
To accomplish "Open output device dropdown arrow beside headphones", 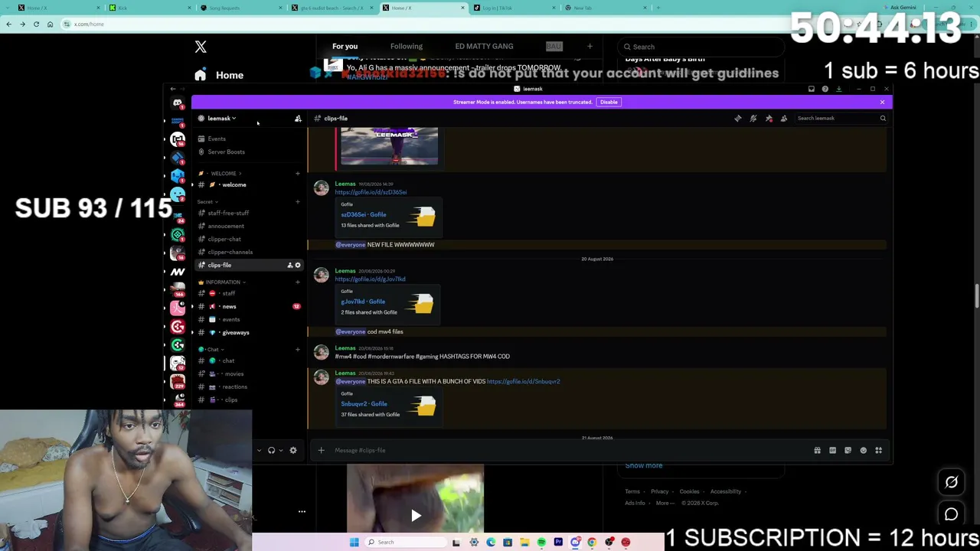I will (x=281, y=451).
